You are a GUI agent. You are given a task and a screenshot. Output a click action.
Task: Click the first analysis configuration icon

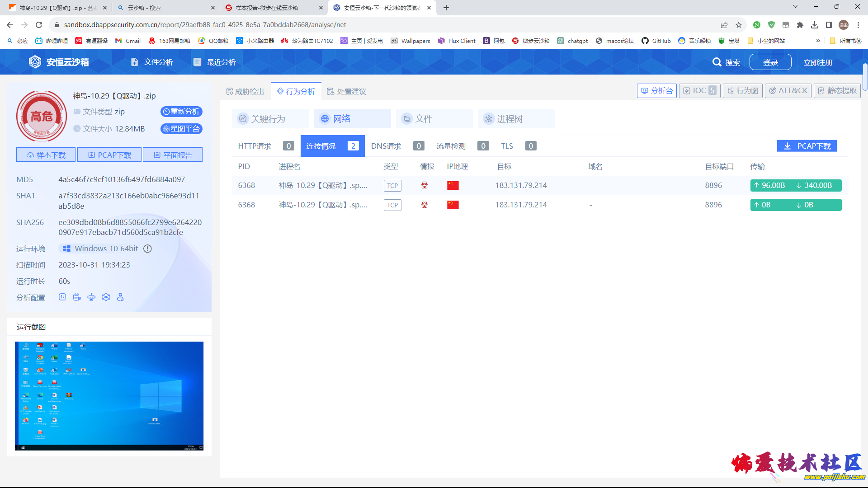click(62, 297)
